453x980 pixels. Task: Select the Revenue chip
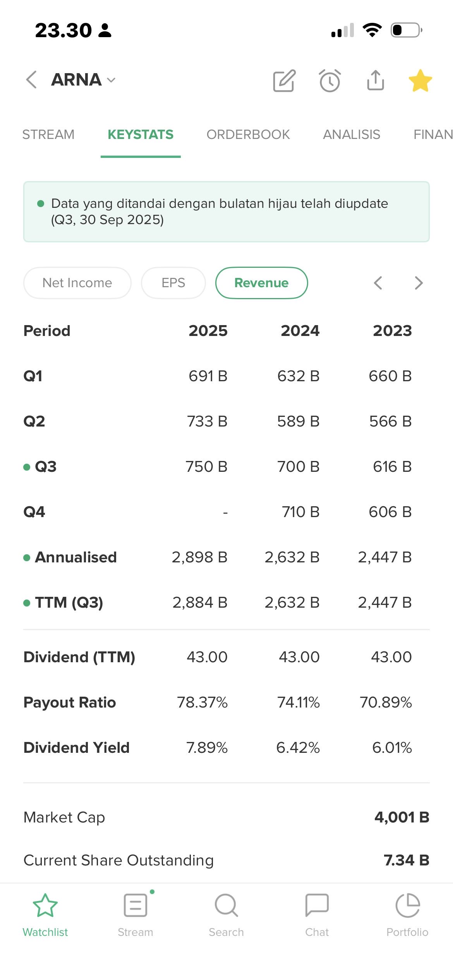pyautogui.click(x=261, y=283)
